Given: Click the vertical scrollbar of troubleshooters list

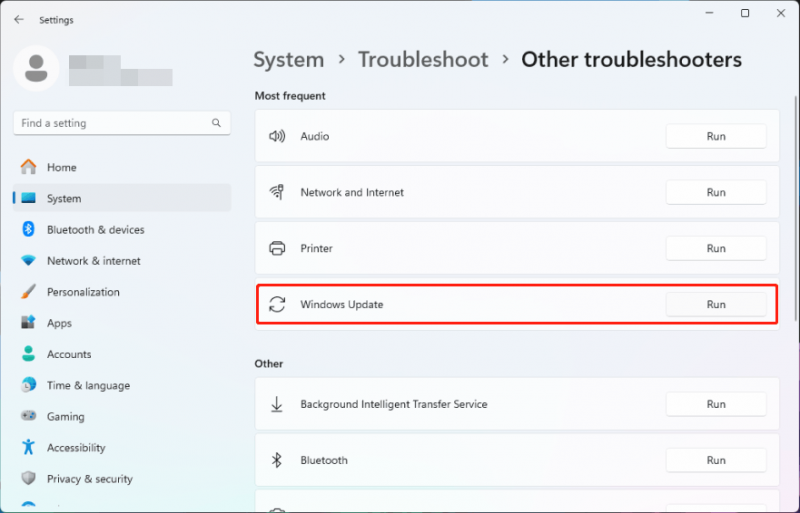Looking at the screenshot, I should click(x=795, y=208).
